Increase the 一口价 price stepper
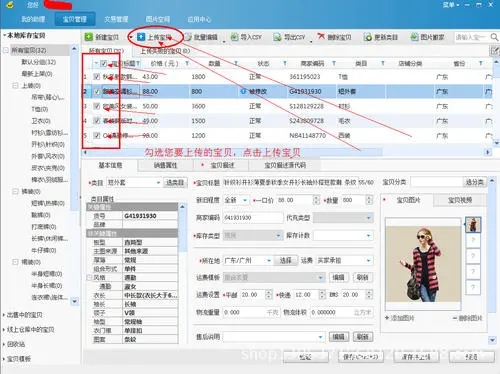This screenshot has height=374, width=500. point(316,198)
